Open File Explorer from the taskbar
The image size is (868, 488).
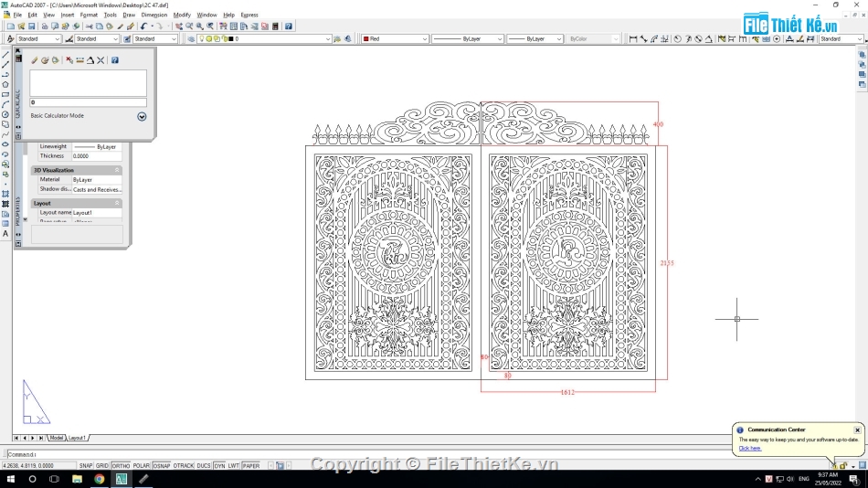point(77,479)
